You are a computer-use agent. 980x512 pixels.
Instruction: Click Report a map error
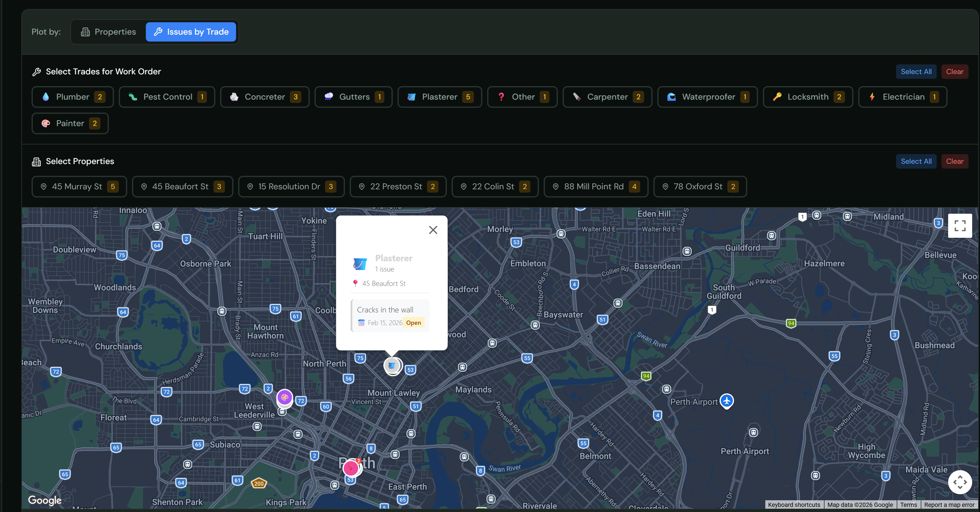pos(949,505)
